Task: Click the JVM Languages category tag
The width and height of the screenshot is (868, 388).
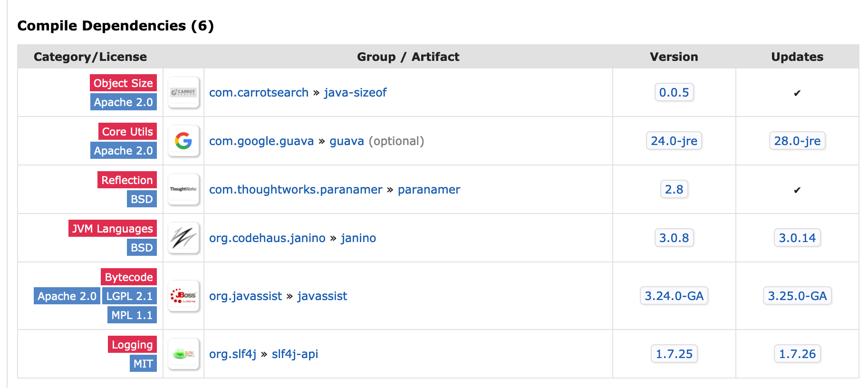Action: tap(113, 228)
